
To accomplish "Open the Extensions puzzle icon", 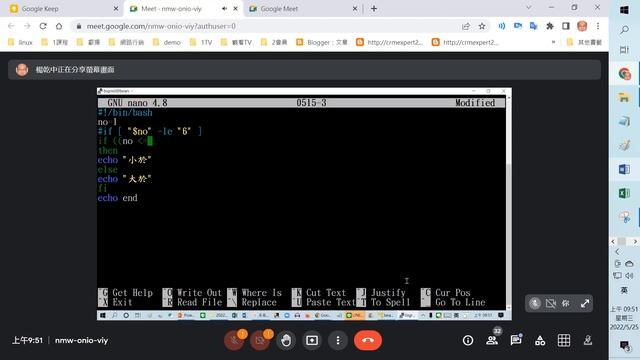I will click(x=550, y=26).
